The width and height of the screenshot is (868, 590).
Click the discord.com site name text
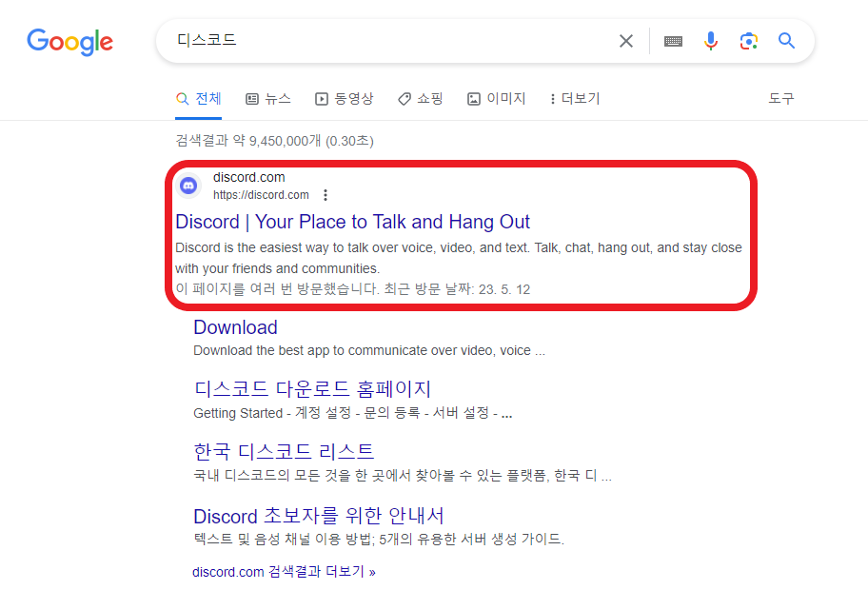[249, 178]
